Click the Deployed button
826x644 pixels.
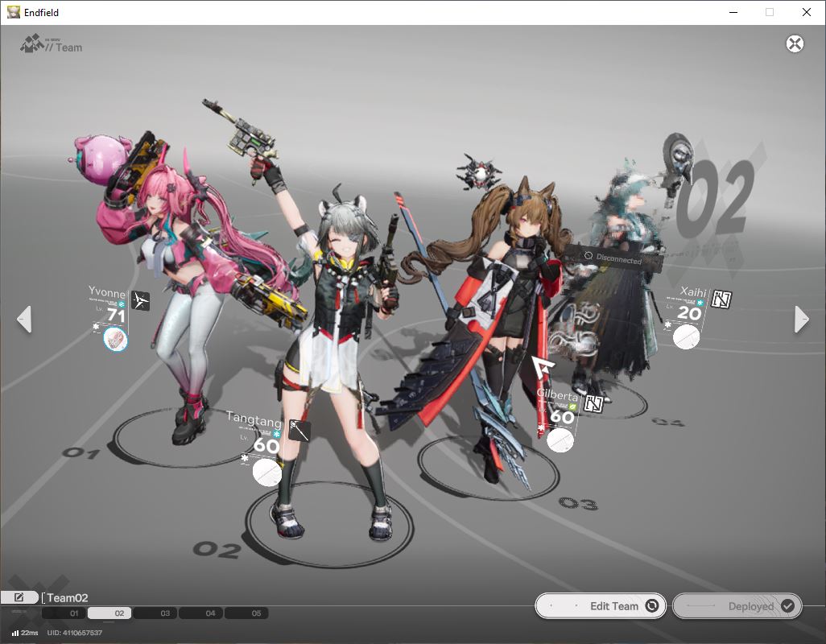(x=737, y=606)
